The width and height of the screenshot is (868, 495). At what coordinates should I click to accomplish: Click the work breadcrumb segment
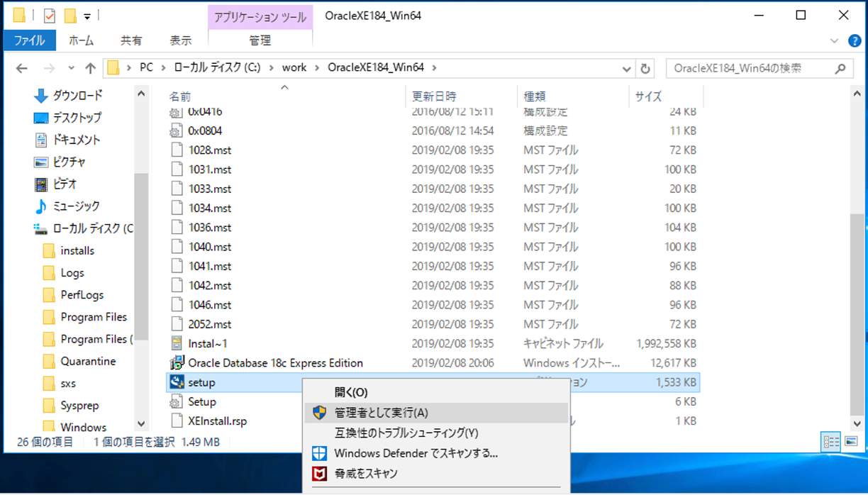coord(294,67)
